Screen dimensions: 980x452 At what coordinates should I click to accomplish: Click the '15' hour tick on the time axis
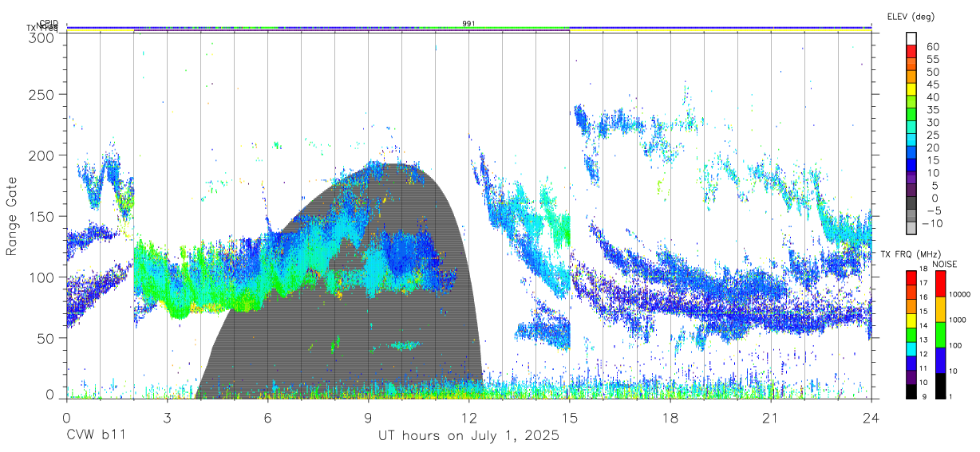pos(569,418)
